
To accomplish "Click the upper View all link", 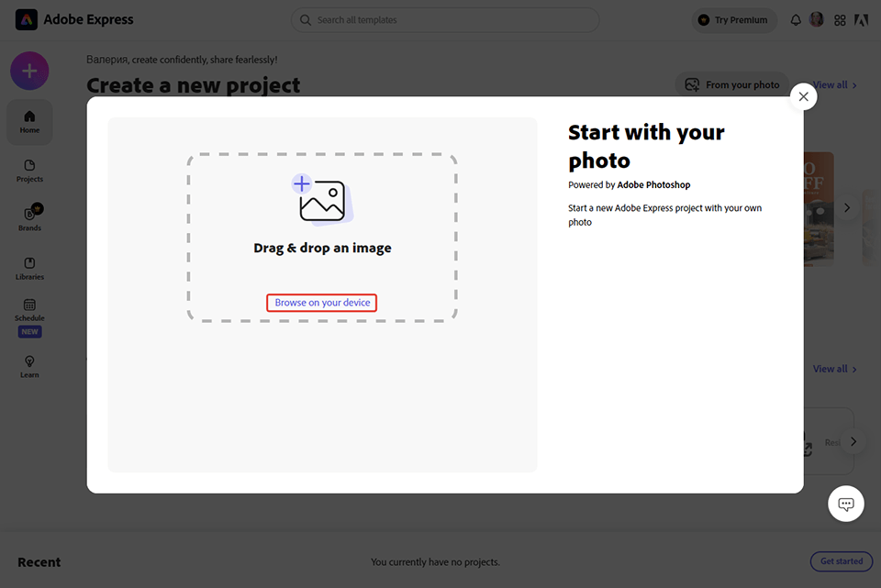I will pyautogui.click(x=834, y=84).
